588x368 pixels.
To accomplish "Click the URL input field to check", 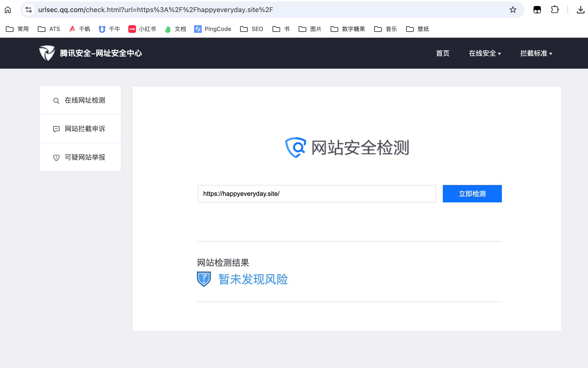I will coord(317,194).
